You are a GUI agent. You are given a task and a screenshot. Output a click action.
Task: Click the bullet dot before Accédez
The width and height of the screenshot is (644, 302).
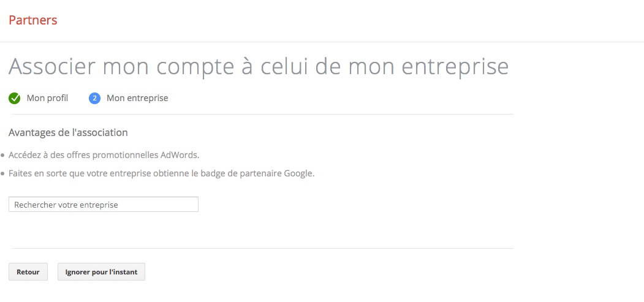point(2,155)
